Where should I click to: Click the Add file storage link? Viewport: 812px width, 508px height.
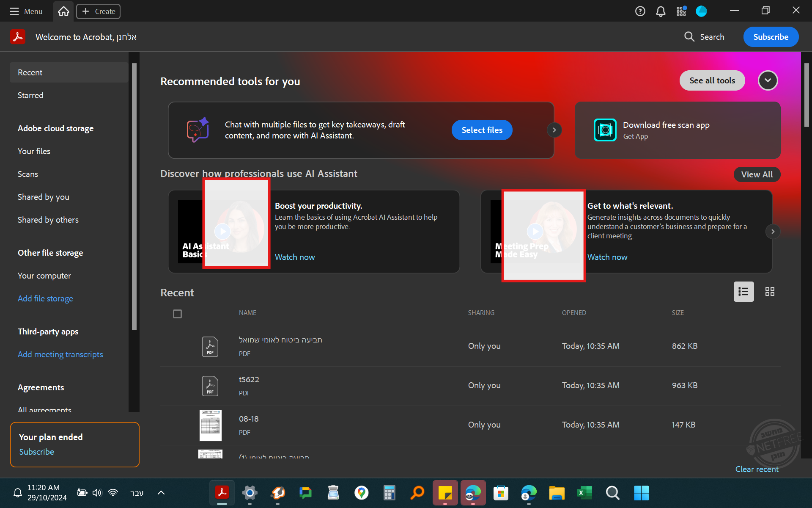[45, 298]
